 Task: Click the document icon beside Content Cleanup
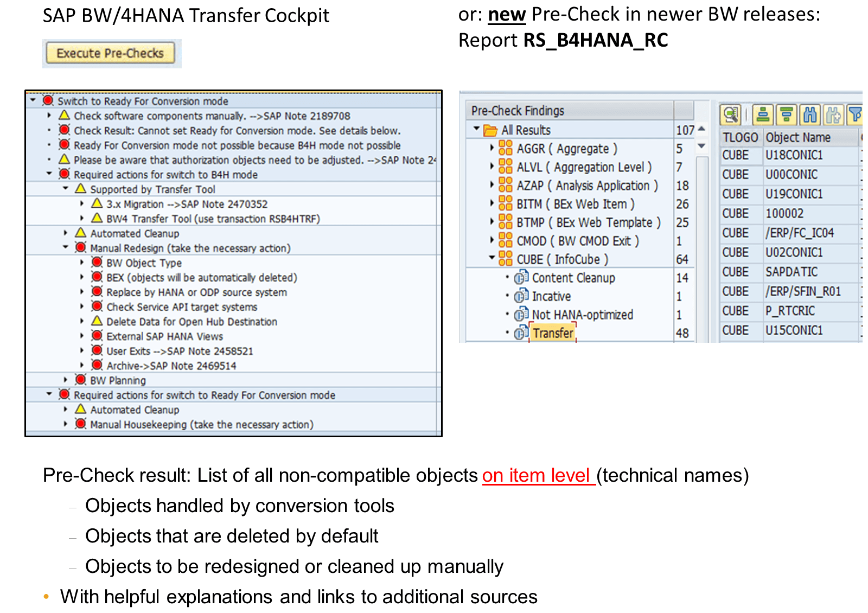(521, 278)
